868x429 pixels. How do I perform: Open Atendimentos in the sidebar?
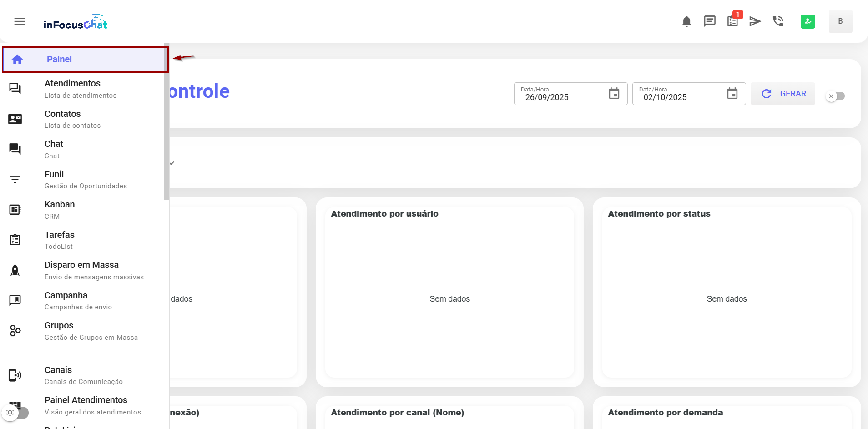(73, 89)
